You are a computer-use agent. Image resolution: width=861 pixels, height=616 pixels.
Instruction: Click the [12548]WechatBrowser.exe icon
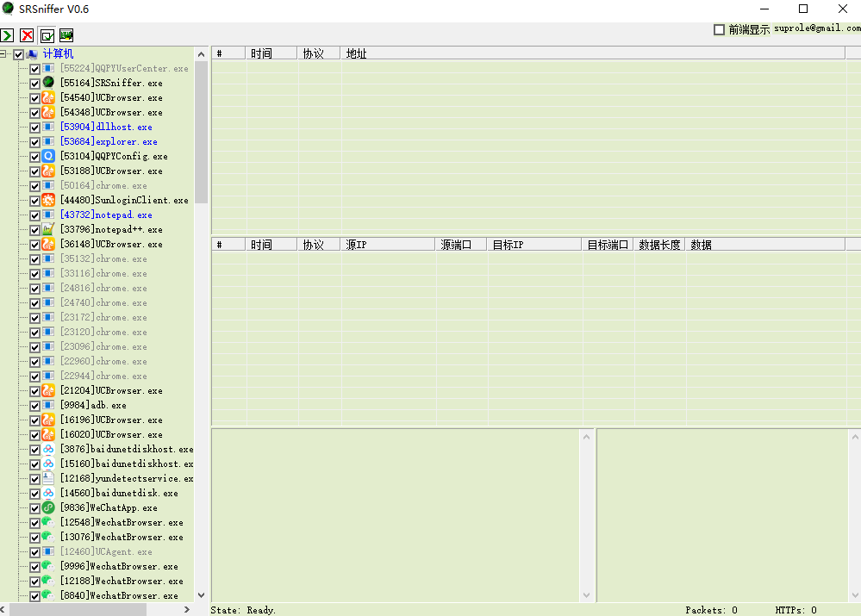click(48, 522)
